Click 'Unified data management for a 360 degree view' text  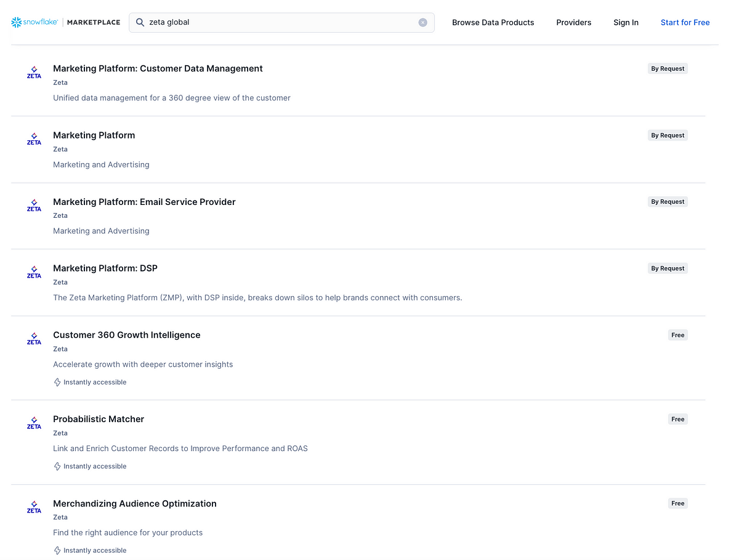pyautogui.click(x=172, y=98)
